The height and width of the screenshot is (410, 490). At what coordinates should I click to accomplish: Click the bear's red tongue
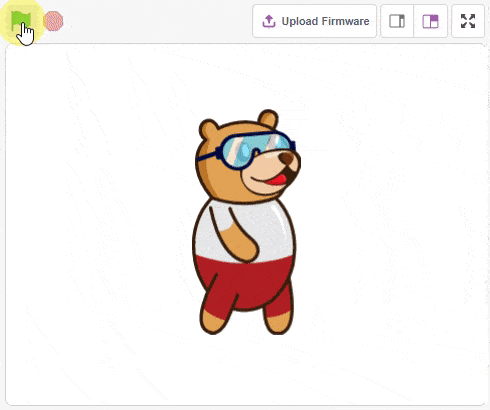(x=277, y=180)
